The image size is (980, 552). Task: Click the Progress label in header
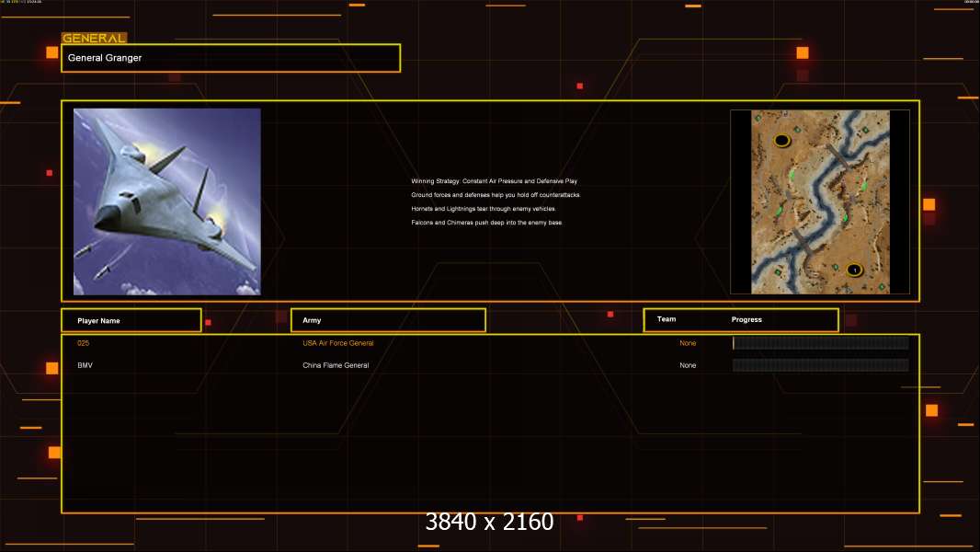(x=746, y=319)
